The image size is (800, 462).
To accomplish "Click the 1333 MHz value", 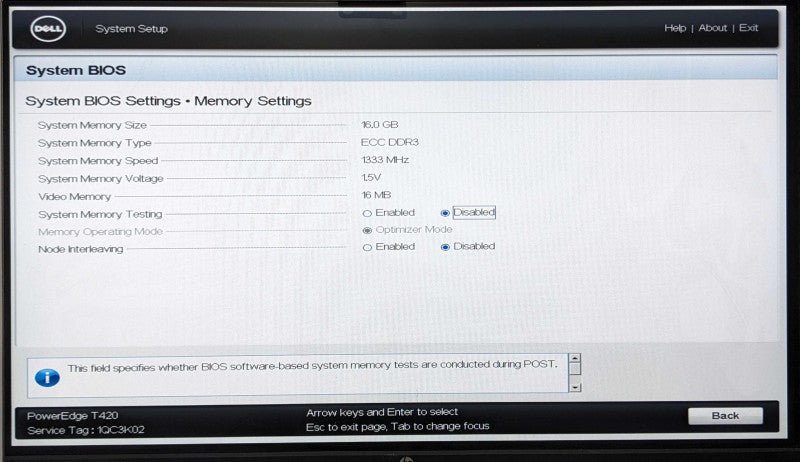I will pyautogui.click(x=385, y=160).
